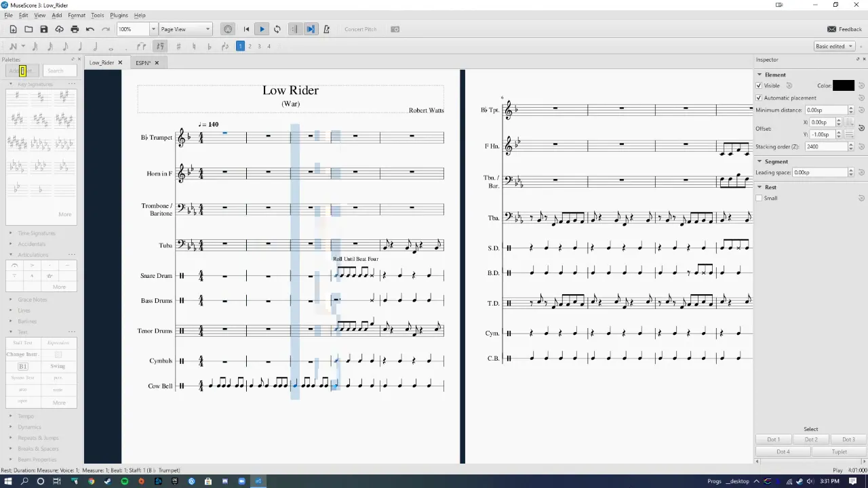Undo the last action

[x=90, y=29]
